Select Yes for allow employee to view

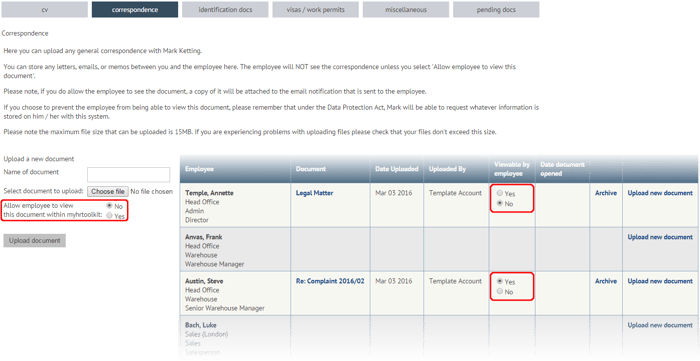(109, 216)
